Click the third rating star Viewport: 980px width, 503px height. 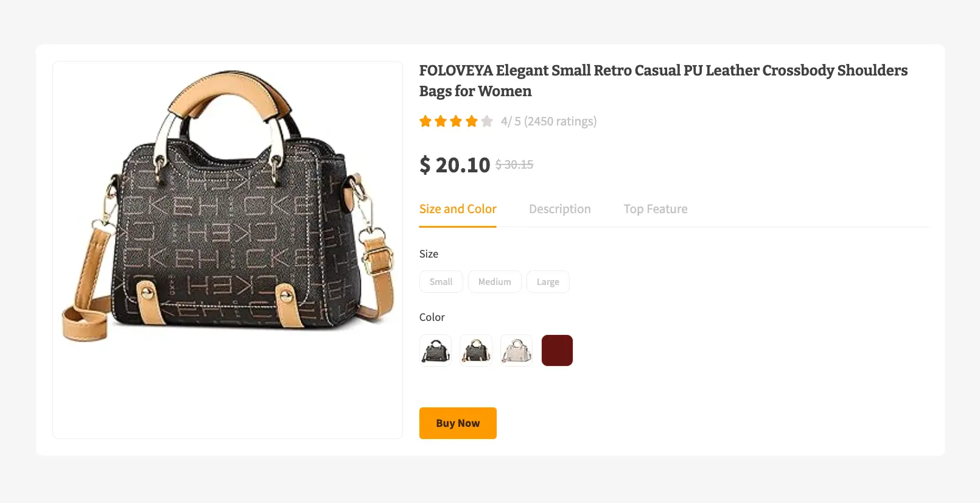[x=456, y=121]
